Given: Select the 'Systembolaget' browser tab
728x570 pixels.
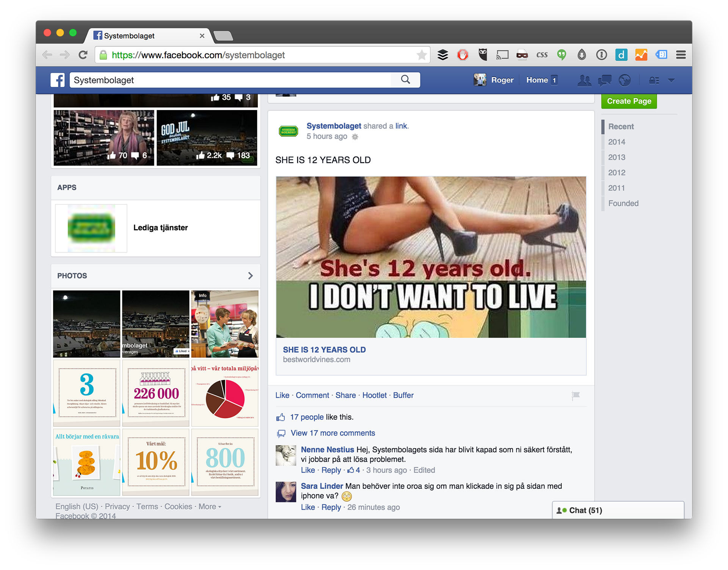Looking at the screenshot, I should pos(148,36).
